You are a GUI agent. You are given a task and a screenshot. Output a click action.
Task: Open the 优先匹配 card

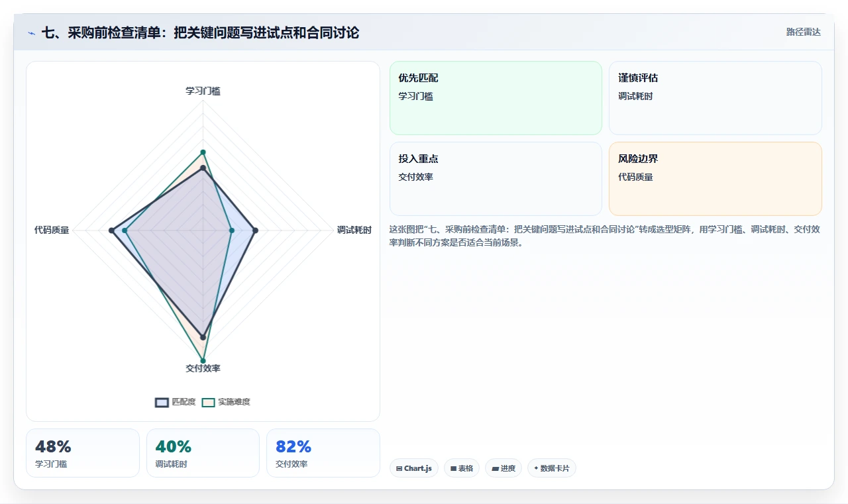coord(496,98)
